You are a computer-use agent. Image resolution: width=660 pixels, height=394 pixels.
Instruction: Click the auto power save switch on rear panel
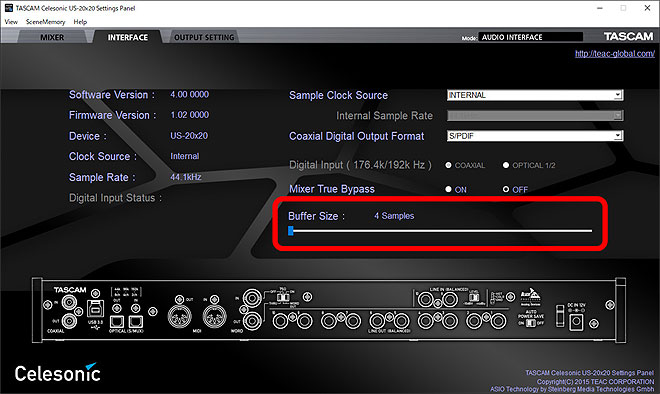coord(531,323)
